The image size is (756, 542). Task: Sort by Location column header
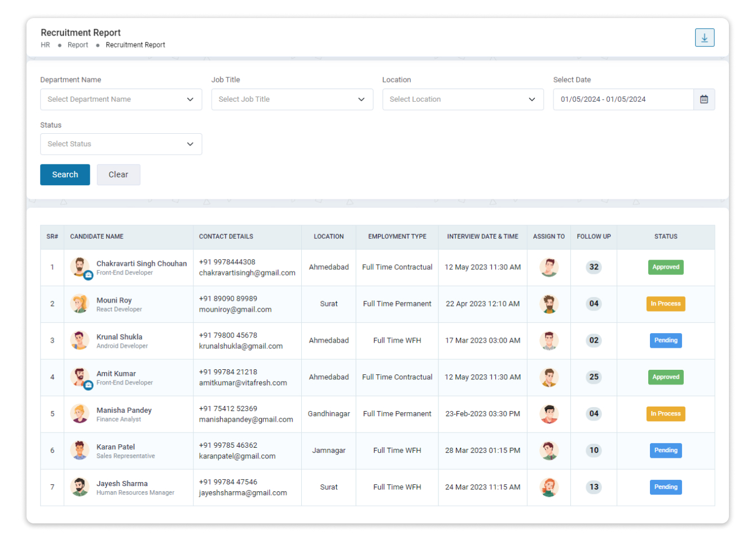point(329,237)
